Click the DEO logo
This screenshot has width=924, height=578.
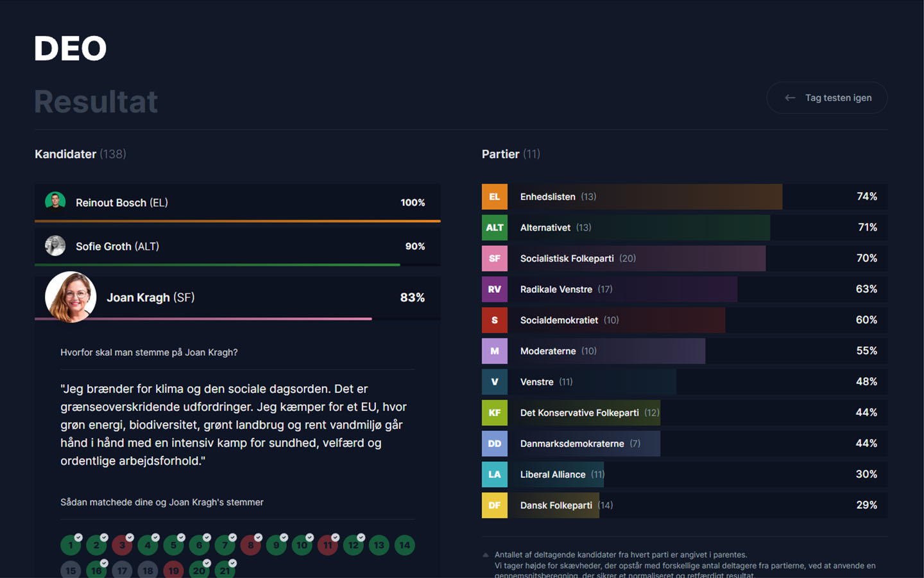[71, 49]
